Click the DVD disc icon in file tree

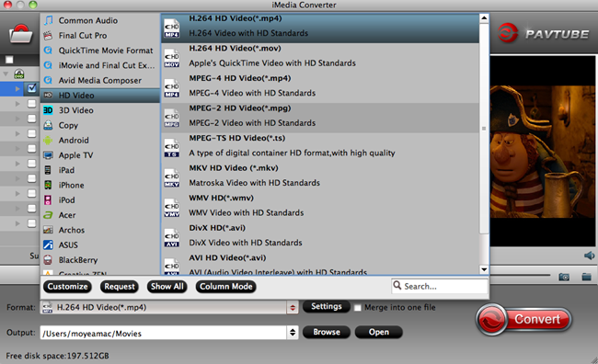click(19, 74)
